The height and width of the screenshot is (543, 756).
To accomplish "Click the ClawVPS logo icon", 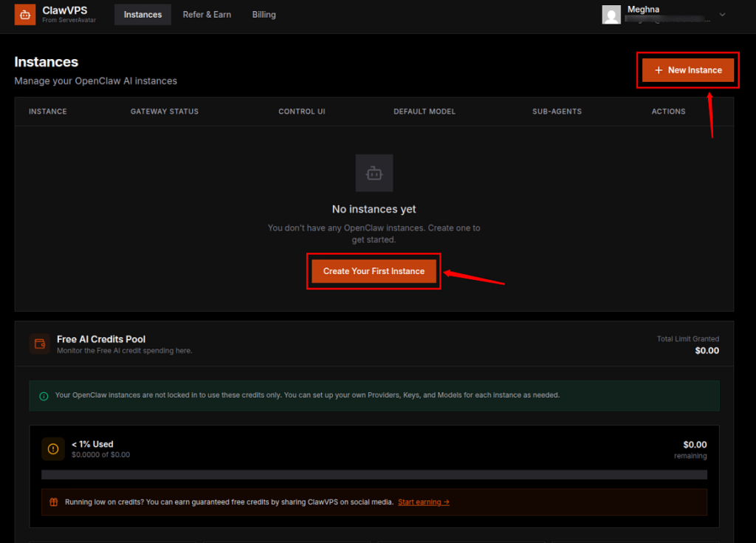I will (x=24, y=14).
